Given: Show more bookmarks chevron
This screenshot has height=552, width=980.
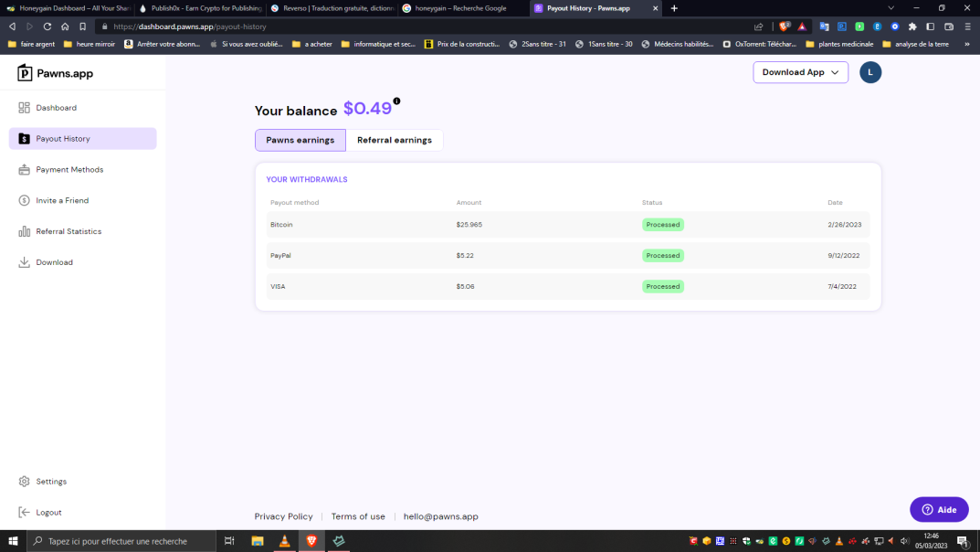Looking at the screenshot, I should pos(967,45).
